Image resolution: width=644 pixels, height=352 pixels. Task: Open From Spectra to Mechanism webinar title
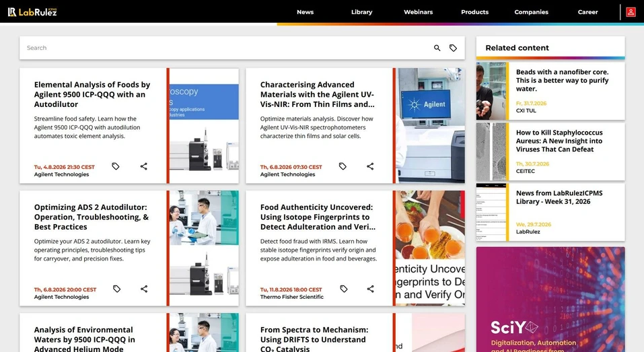pos(314,339)
